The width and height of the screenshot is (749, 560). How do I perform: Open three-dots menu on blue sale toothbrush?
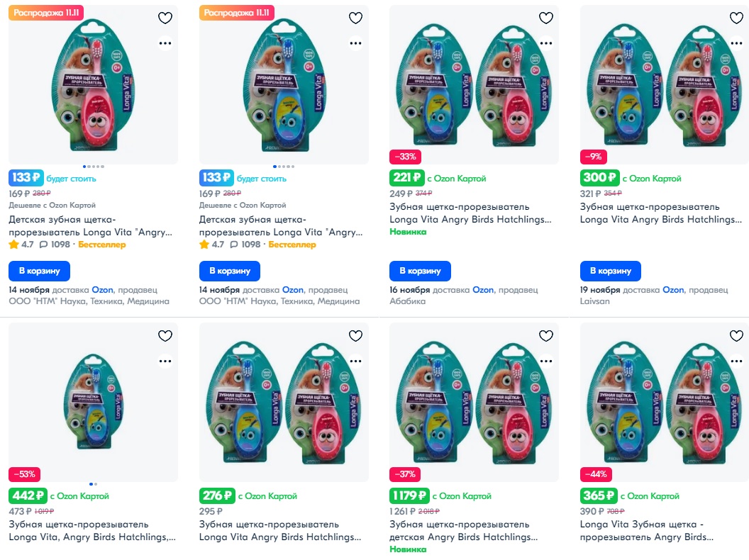point(355,43)
